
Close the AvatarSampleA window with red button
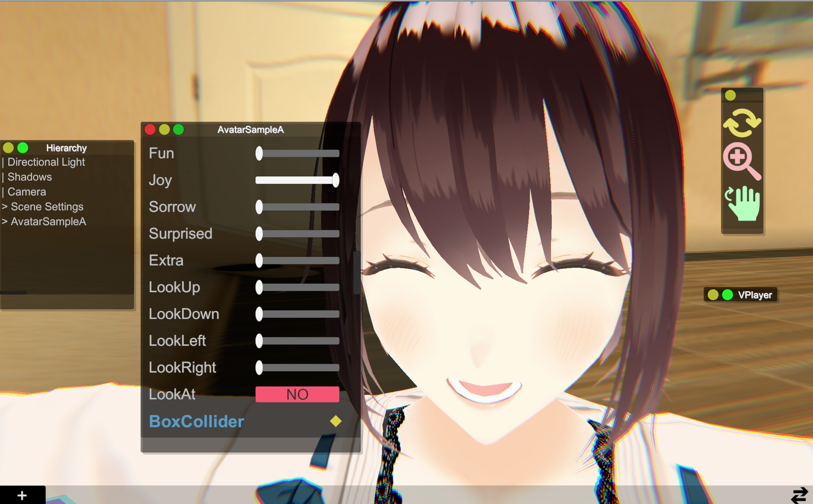tap(150, 130)
